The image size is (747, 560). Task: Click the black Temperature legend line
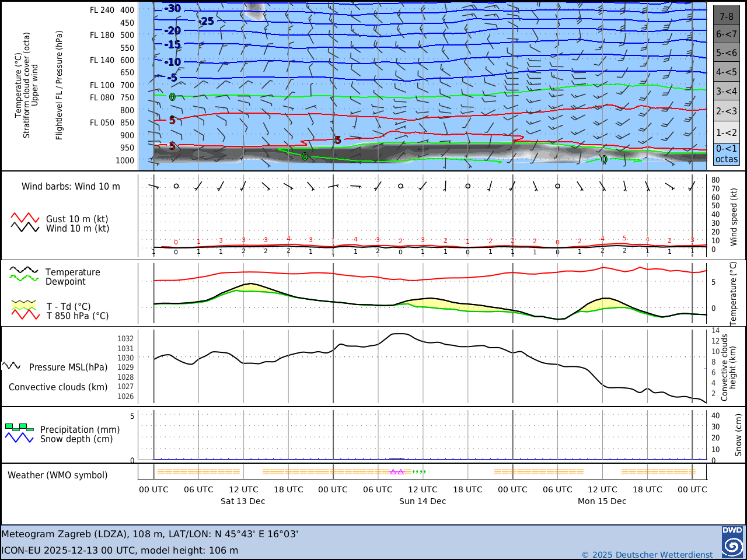click(24, 271)
